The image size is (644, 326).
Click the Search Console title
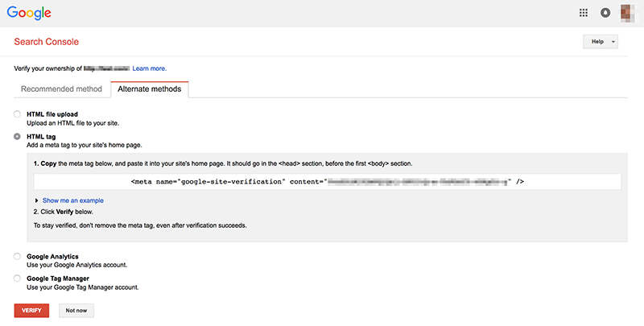point(47,42)
